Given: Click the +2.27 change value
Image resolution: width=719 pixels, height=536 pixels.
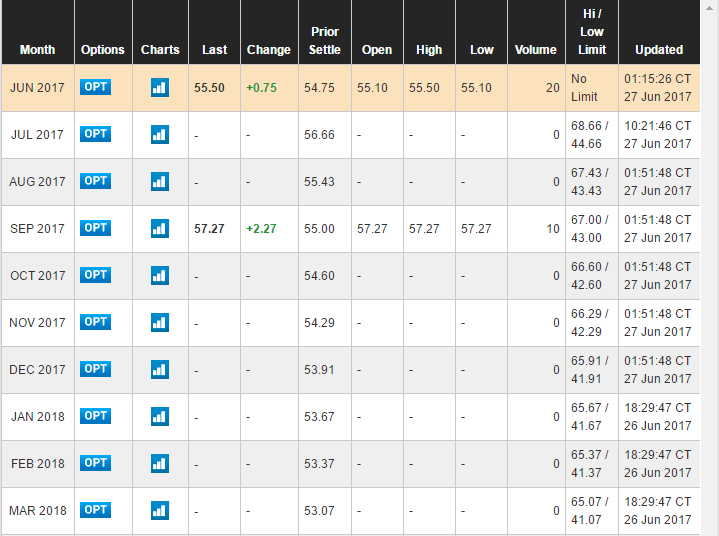Looking at the screenshot, I should [x=261, y=229].
